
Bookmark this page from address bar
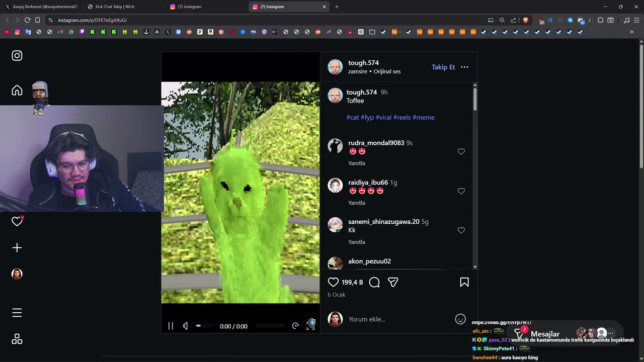[x=38, y=20]
